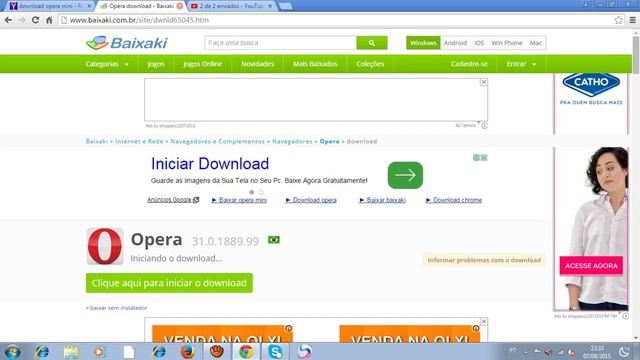This screenshot has height=360, width=640.
Task: Select Mac platform tab
Action: click(536, 43)
